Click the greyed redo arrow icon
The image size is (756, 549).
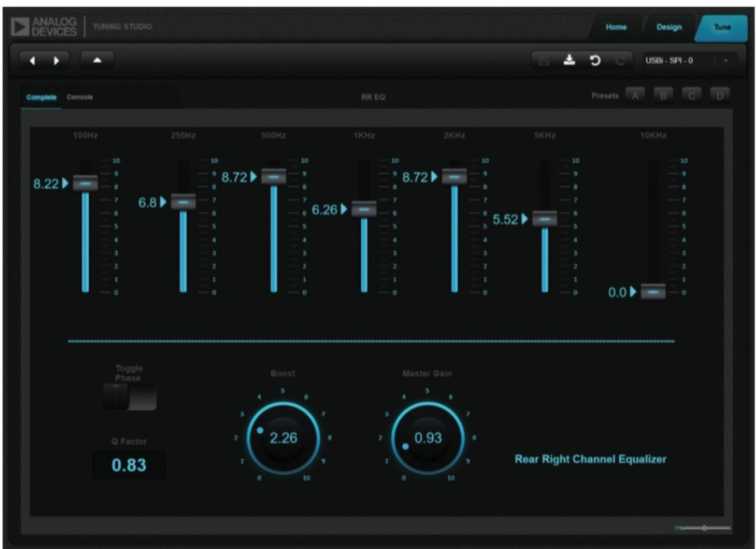620,61
